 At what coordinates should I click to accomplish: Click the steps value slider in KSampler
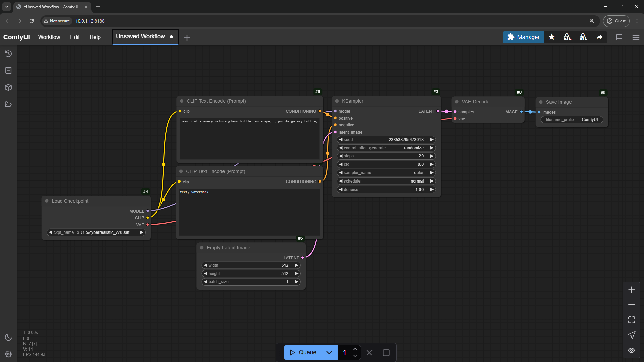[386, 156]
